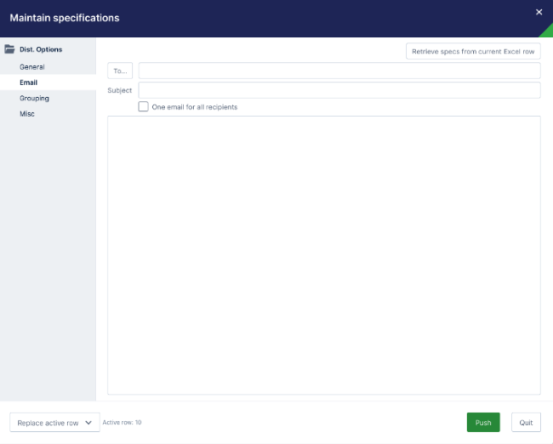The width and height of the screenshot is (553, 444).
Task: Tick the One email for all recipients checkbox
Action: coord(143,107)
